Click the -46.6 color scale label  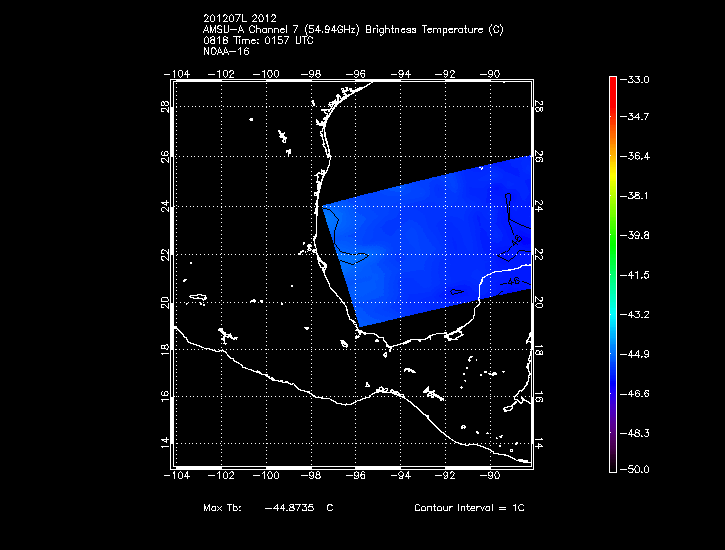(634, 394)
